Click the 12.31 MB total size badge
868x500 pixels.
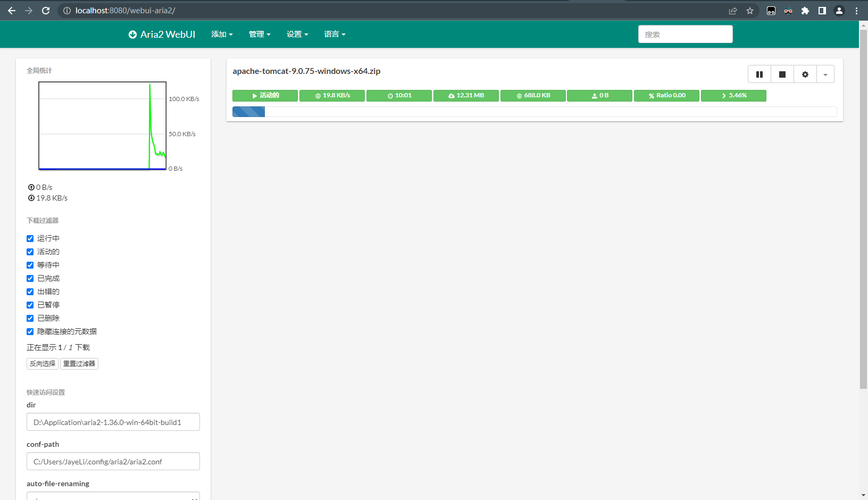click(x=466, y=96)
